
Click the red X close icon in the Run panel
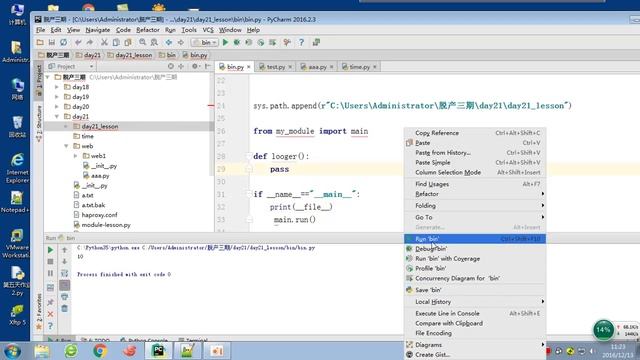pyautogui.click(x=50, y=314)
